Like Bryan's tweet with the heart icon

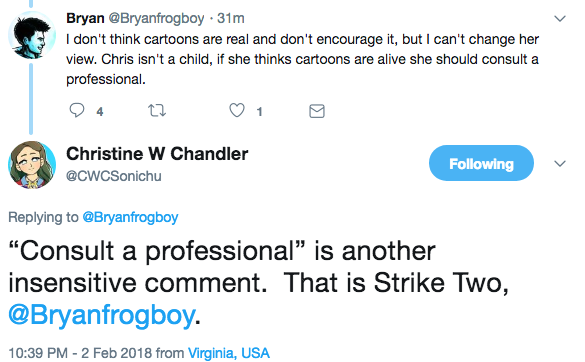[x=237, y=110]
